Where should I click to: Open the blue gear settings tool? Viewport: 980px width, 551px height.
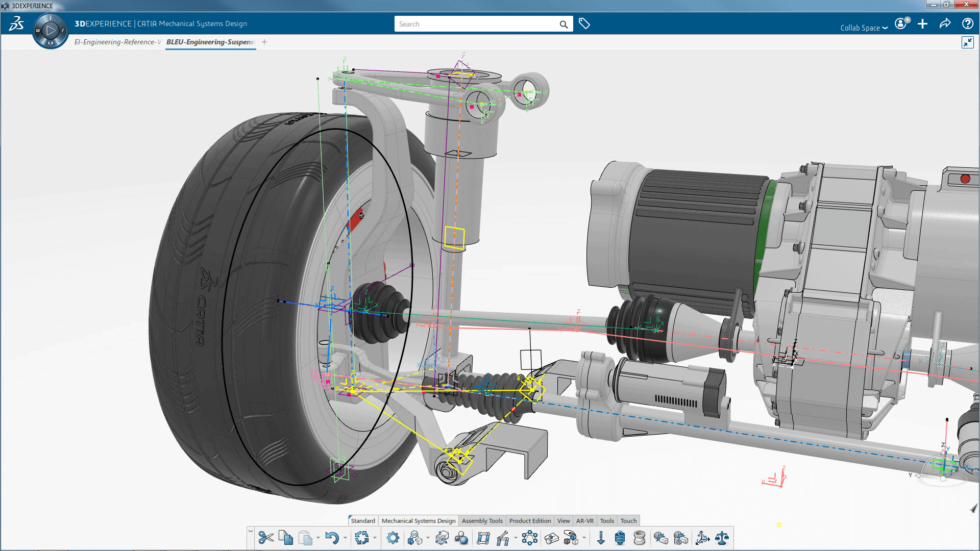(x=393, y=538)
